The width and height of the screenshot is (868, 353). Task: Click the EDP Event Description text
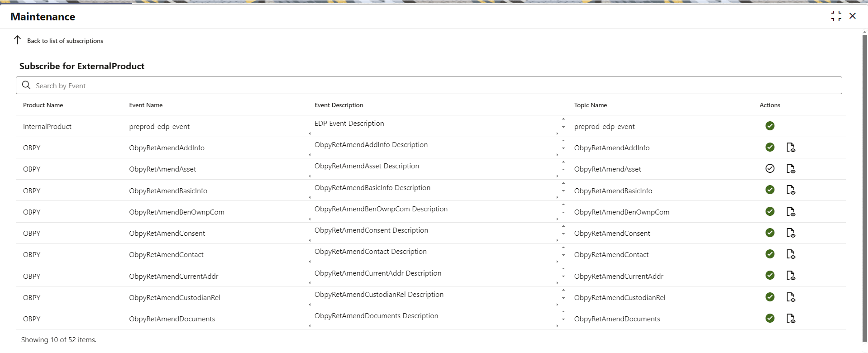coord(349,124)
